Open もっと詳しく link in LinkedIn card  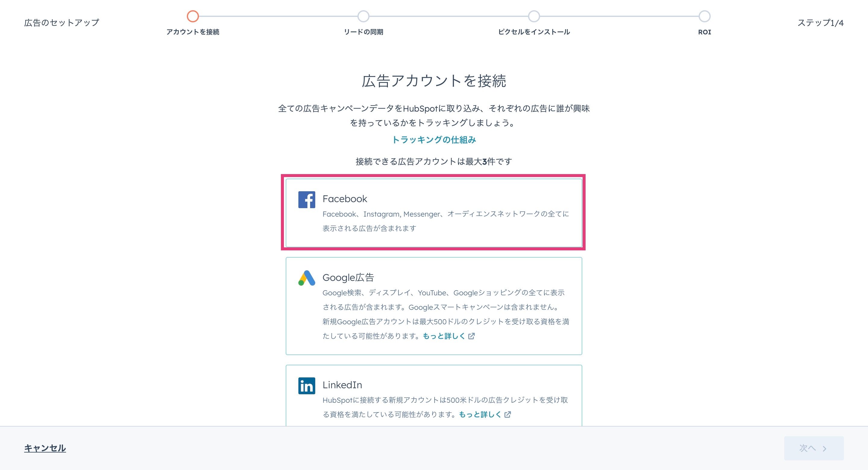pyautogui.click(x=480, y=414)
